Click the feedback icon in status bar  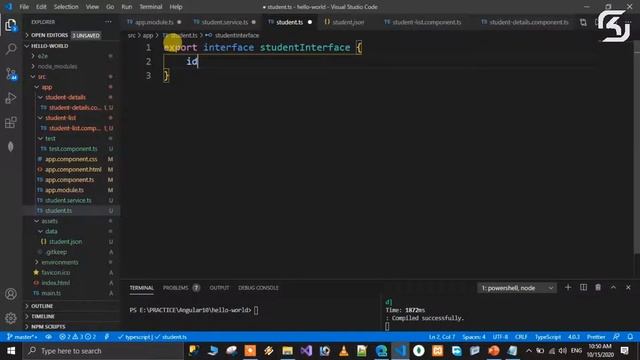pos(616,337)
